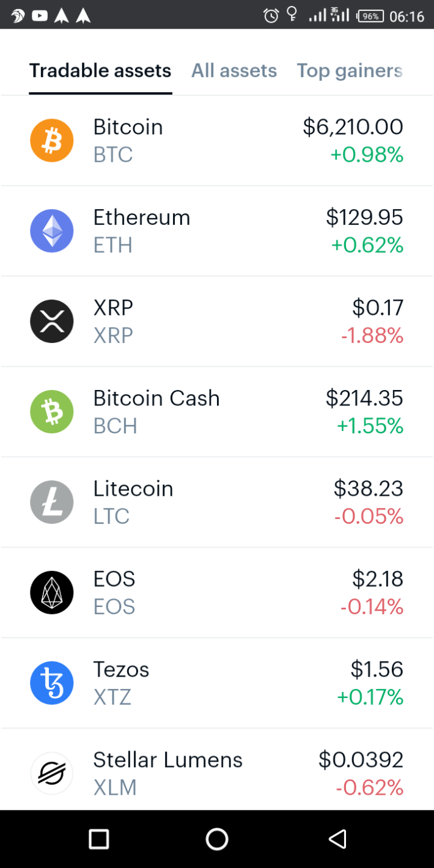Tap the blue Tezos logo icon
Screen dimensions: 434x868
[x=52, y=683]
